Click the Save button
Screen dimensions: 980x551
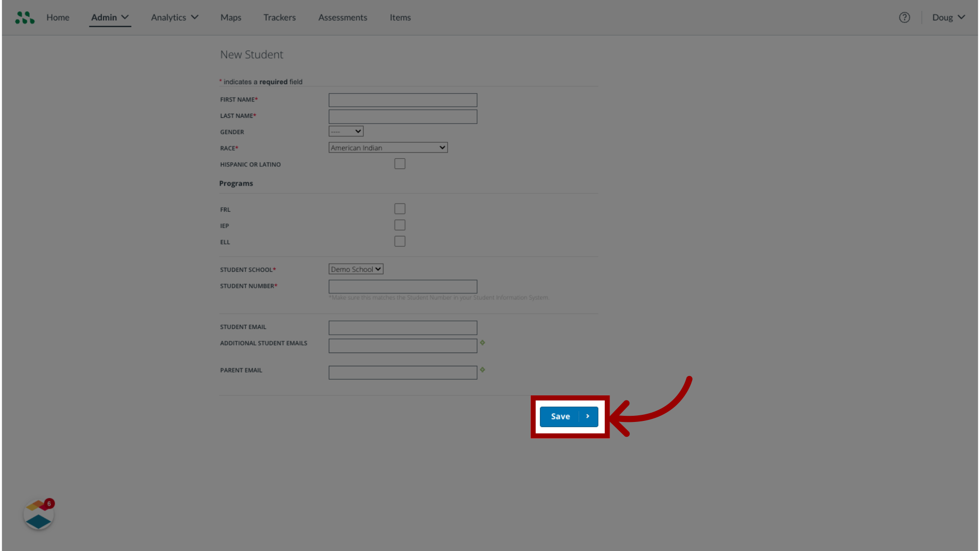click(x=569, y=417)
